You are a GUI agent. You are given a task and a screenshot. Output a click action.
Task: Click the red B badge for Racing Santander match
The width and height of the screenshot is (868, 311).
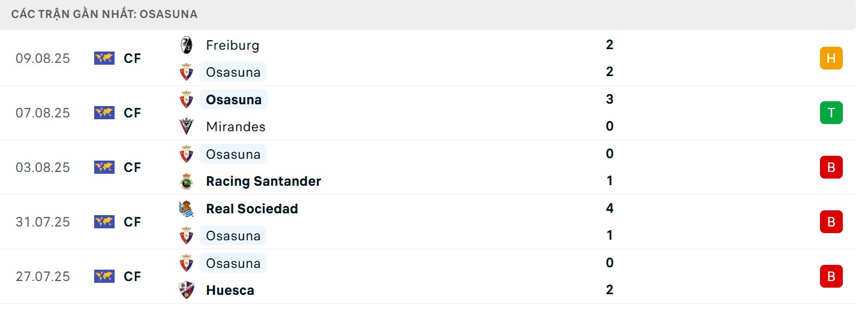point(831,167)
